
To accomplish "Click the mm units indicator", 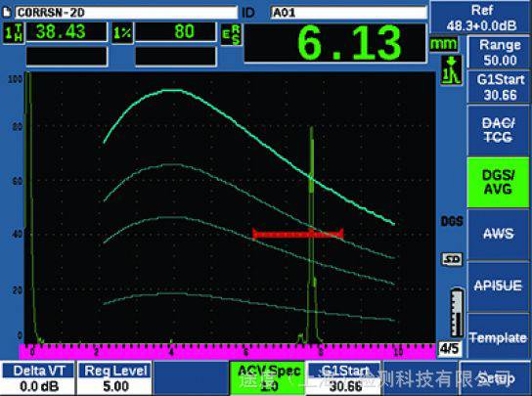I will [x=443, y=44].
